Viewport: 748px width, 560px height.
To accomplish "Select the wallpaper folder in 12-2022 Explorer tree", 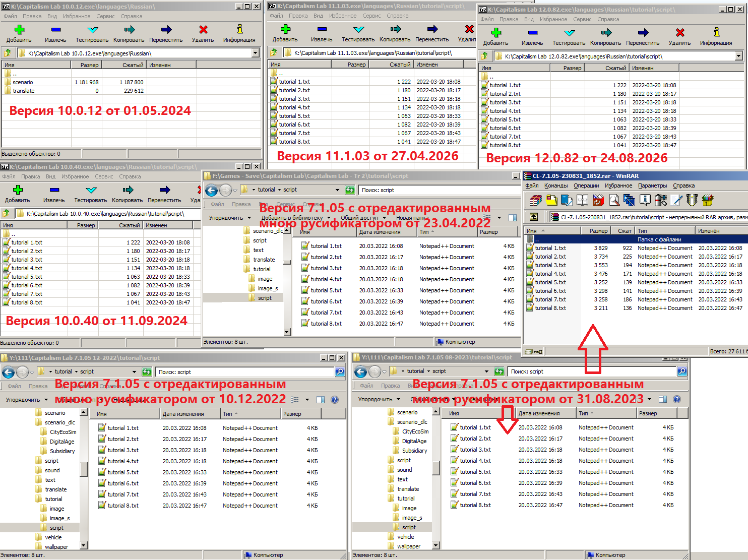I will click(56, 547).
